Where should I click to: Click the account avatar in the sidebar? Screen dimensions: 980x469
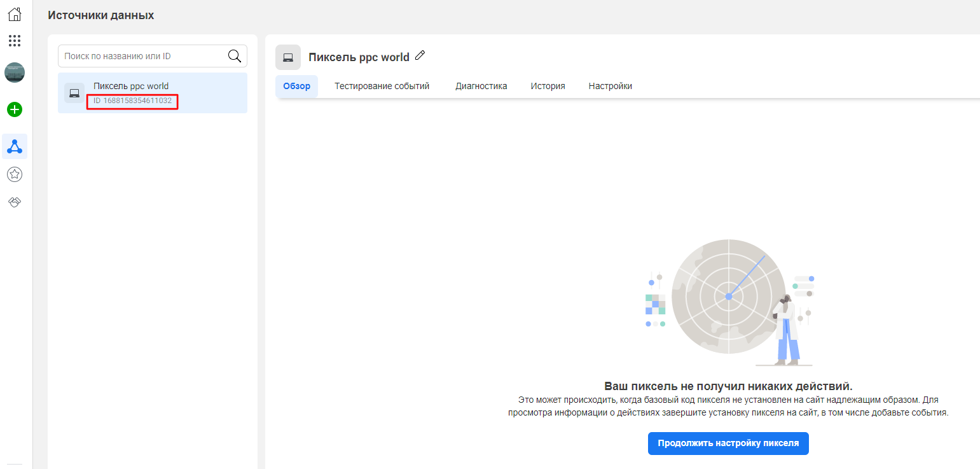coord(15,73)
